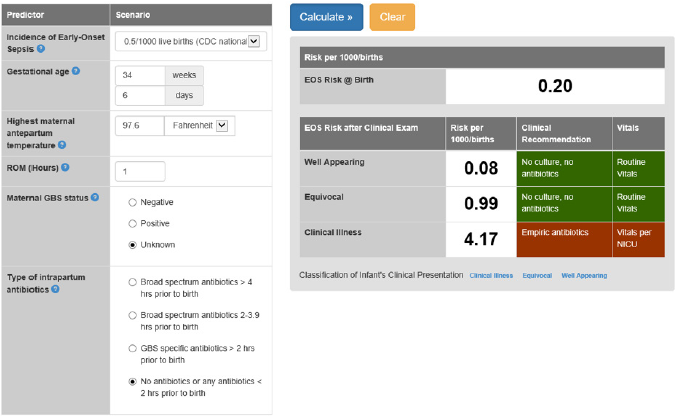
Task: Click the Gestational age help icon
Action: 76,71
